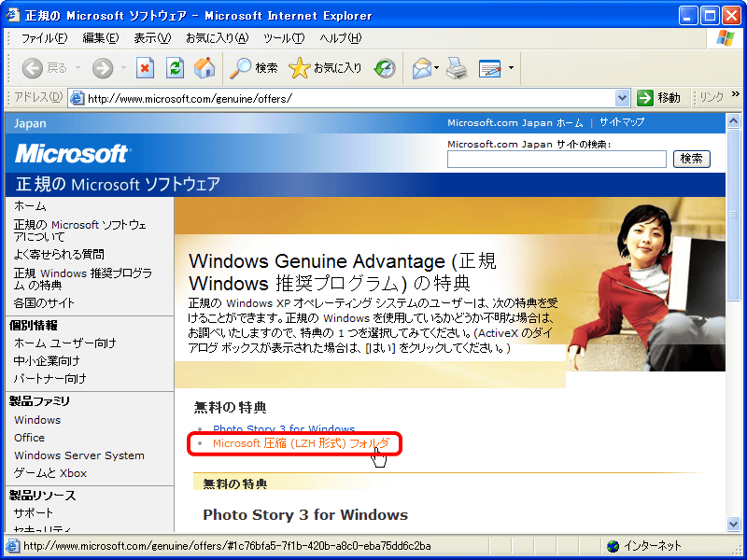Screen dimensions: 747x560
Task: Click the Forward arrow toolbar icon
Action: click(103, 68)
